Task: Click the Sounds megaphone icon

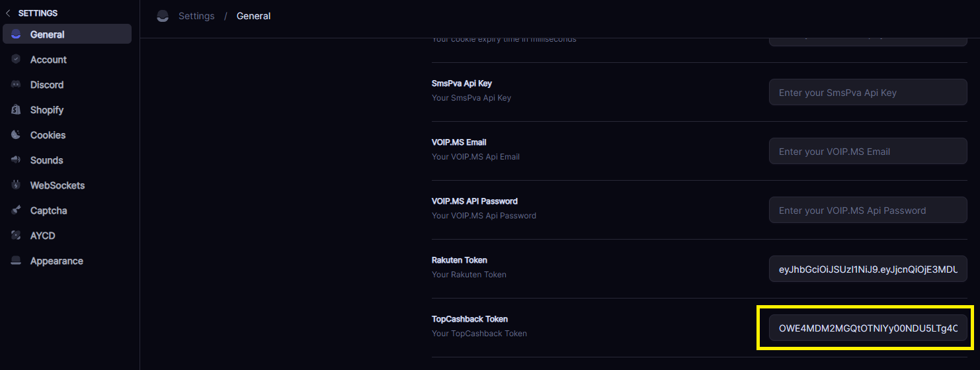Action: click(16, 160)
